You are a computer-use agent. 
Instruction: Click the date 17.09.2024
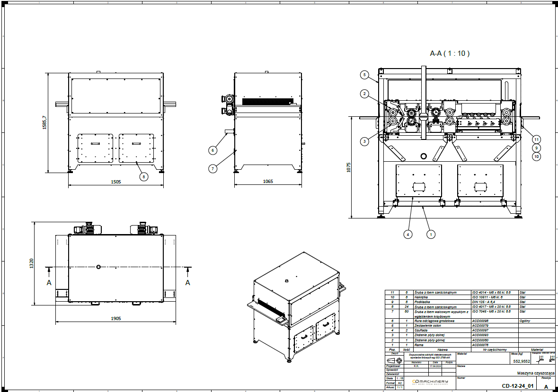click(435, 366)
